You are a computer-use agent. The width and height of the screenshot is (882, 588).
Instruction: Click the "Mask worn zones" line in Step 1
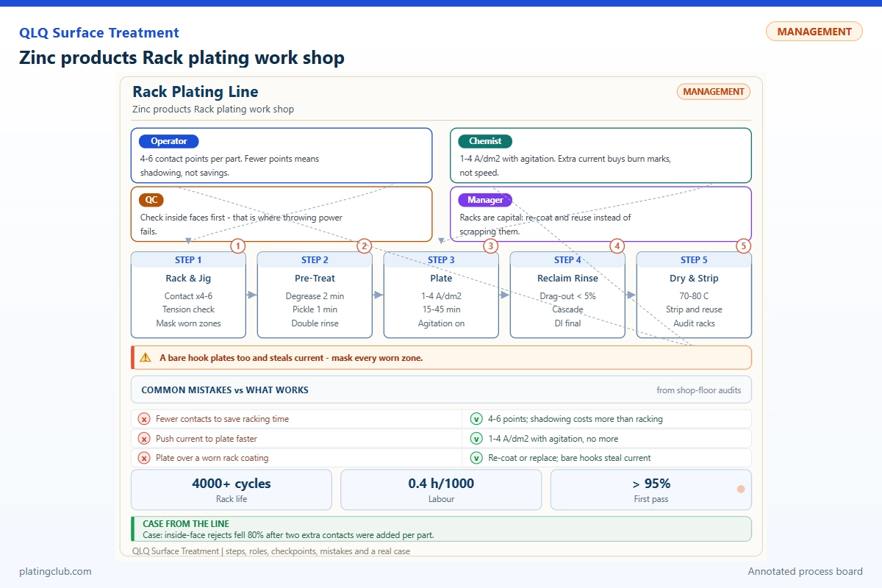point(188,323)
